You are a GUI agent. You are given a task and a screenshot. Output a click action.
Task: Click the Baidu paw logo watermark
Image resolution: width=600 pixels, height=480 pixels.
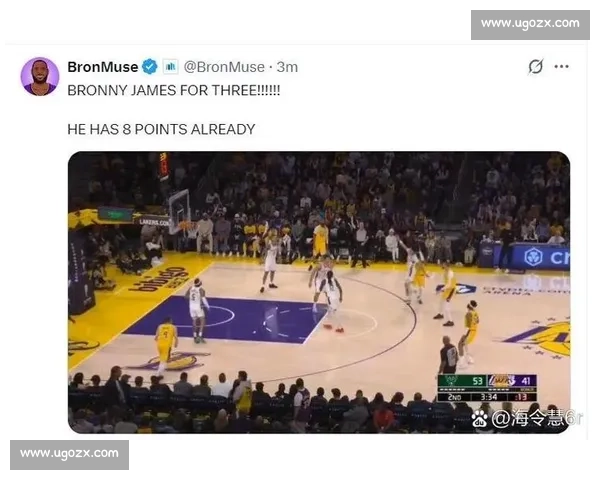coord(479,418)
